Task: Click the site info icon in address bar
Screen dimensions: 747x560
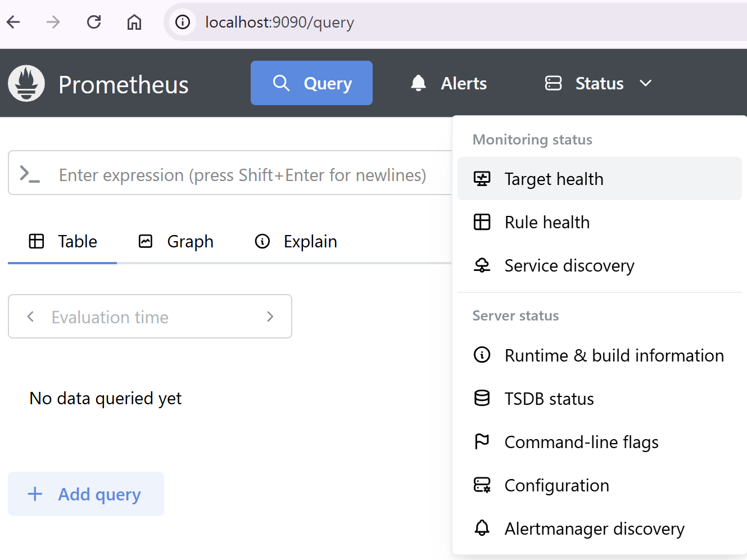Action: point(183,22)
